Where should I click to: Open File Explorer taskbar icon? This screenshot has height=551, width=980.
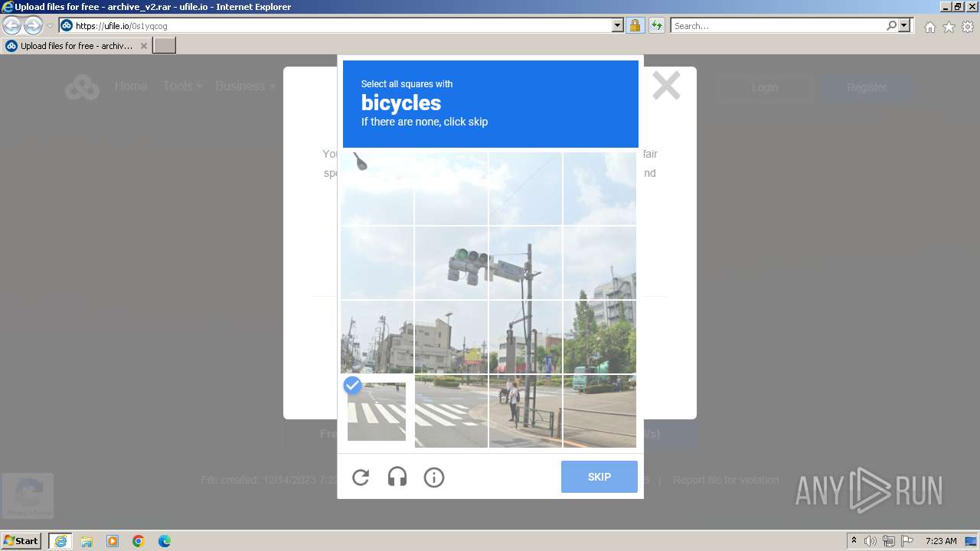coord(87,541)
